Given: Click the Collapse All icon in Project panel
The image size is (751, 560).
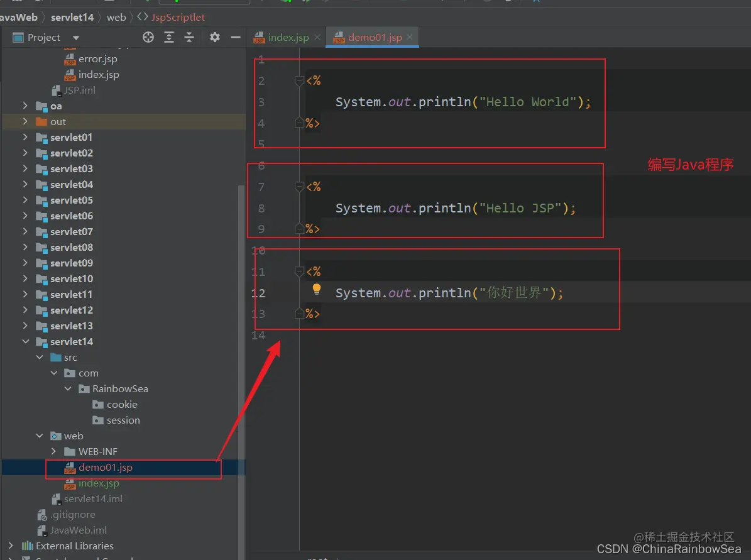Looking at the screenshot, I should pyautogui.click(x=189, y=37).
